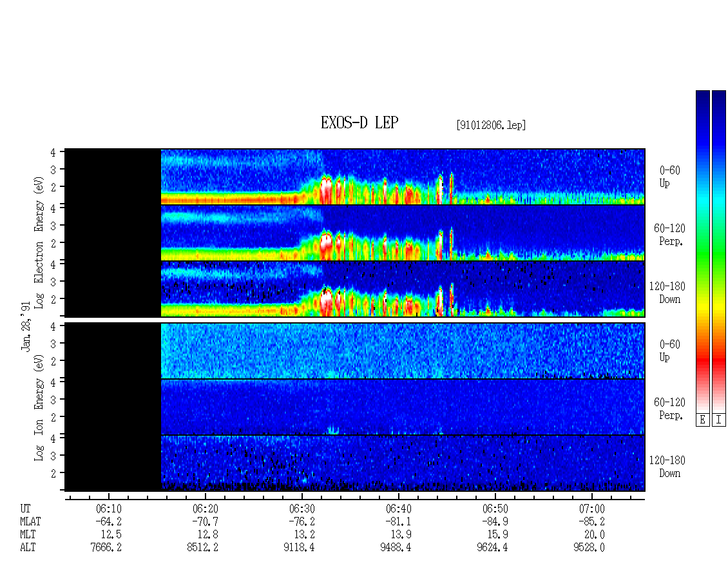Click the 06:40 time tick label
The width and height of the screenshot is (728, 564).
pos(399,509)
